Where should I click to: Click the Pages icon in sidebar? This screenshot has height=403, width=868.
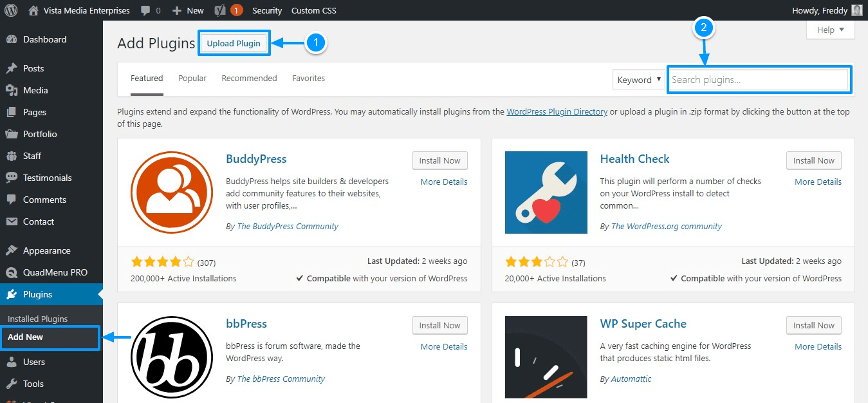pyautogui.click(x=12, y=112)
